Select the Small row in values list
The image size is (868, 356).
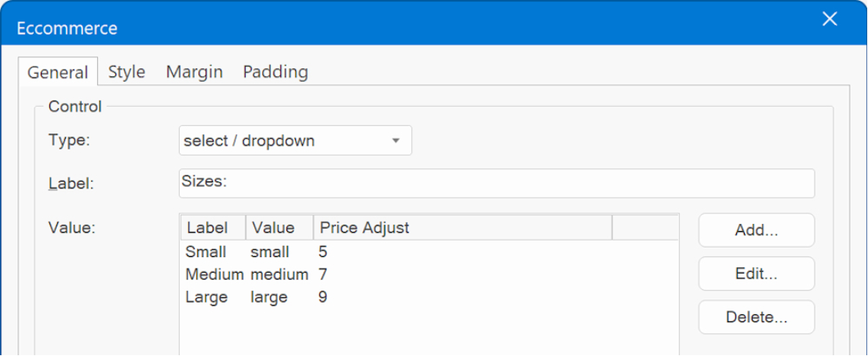click(x=429, y=252)
